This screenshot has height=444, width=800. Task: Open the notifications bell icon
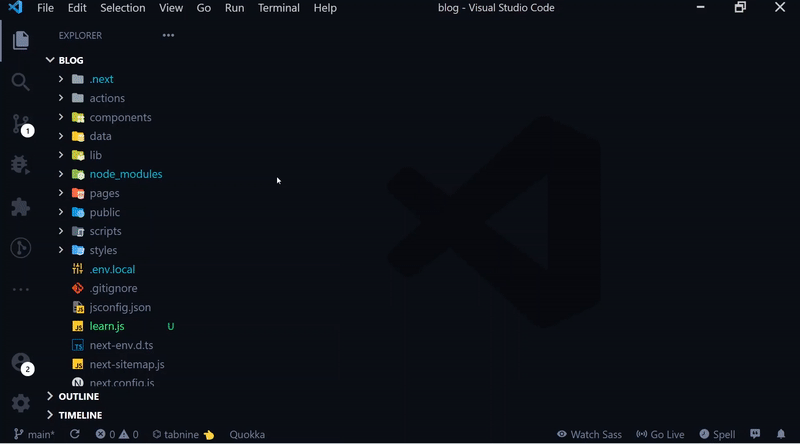pyautogui.click(x=781, y=434)
